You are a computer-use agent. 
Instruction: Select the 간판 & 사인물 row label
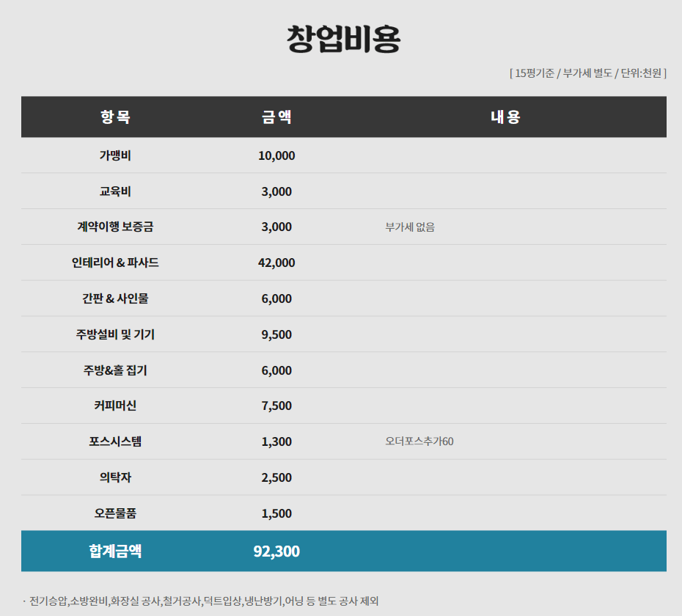click(x=115, y=298)
